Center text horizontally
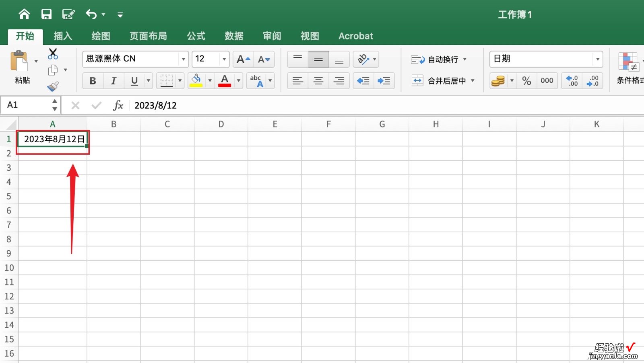 [x=318, y=81]
